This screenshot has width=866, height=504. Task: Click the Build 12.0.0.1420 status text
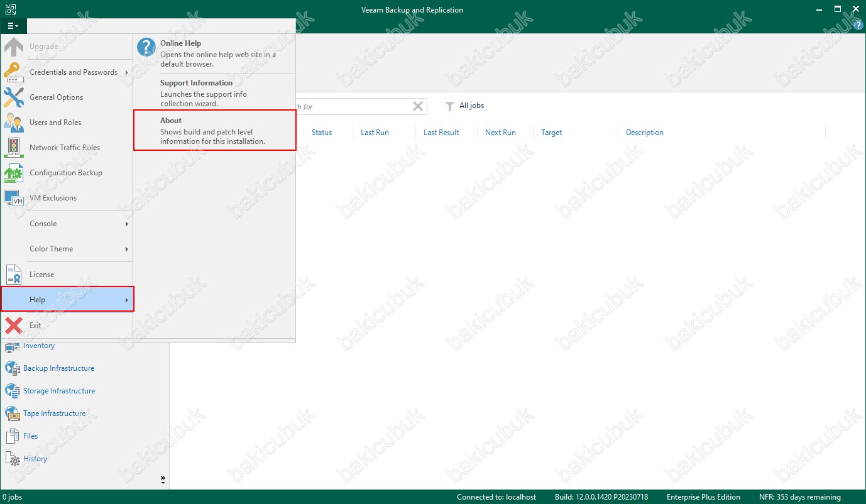pyautogui.click(x=602, y=497)
